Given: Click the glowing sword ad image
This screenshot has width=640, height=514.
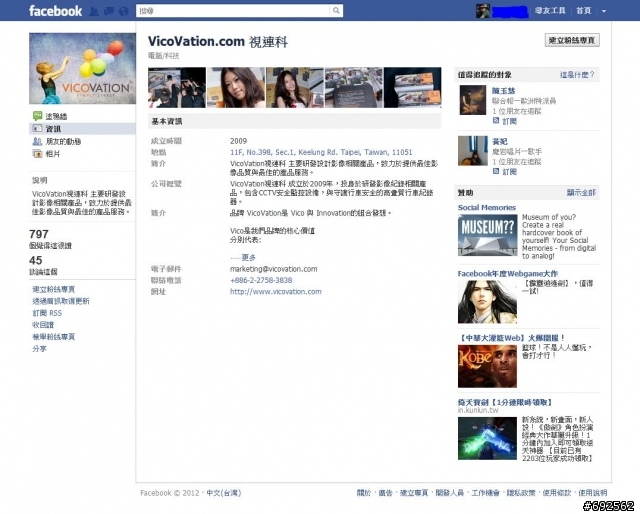Looking at the screenshot, I should (487, 438).
